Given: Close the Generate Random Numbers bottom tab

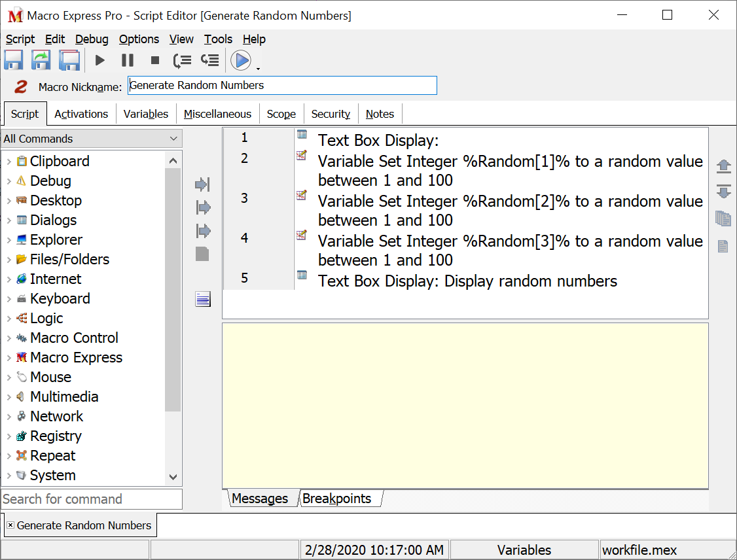Looking at the screenshot, I should 10,525.
